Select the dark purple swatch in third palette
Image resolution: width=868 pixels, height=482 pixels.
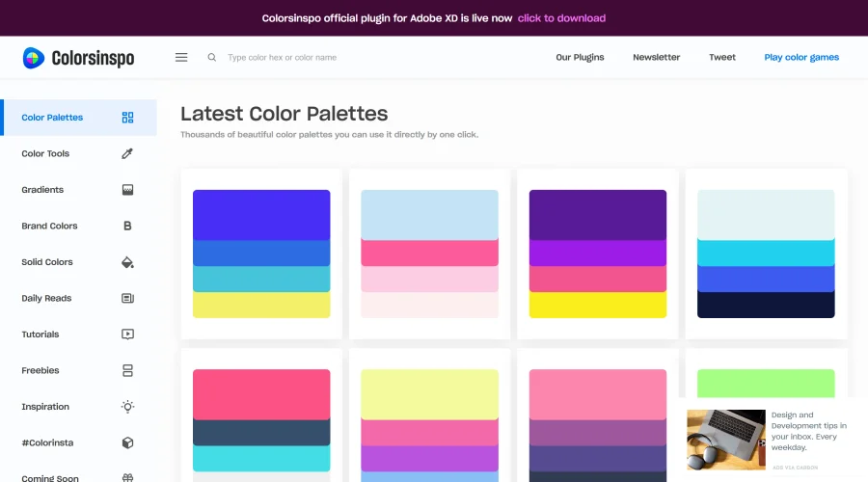598,215
